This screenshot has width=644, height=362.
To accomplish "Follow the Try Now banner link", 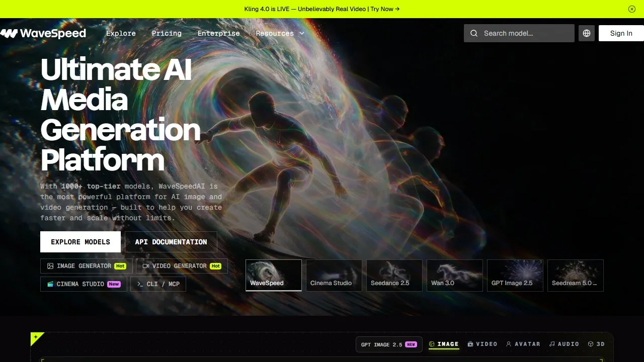I will [x=385, y=9].
